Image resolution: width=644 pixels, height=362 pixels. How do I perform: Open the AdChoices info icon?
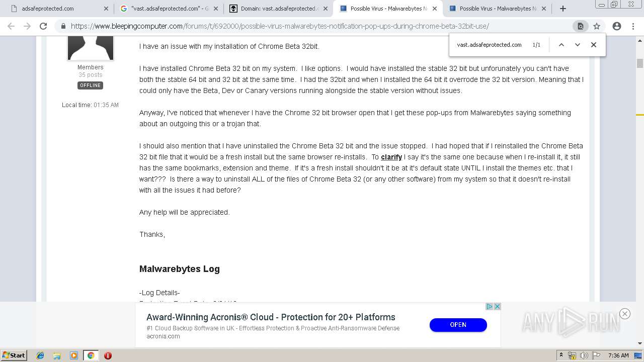[489, 306]
